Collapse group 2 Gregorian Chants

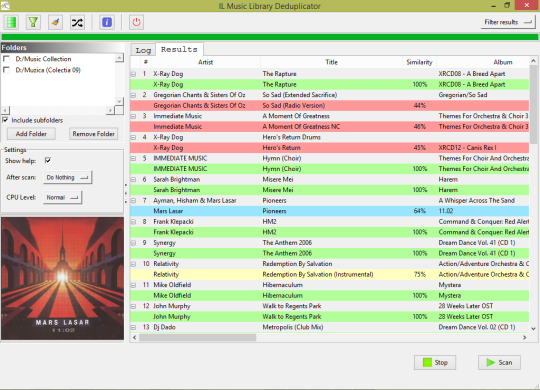coord(134,95)
